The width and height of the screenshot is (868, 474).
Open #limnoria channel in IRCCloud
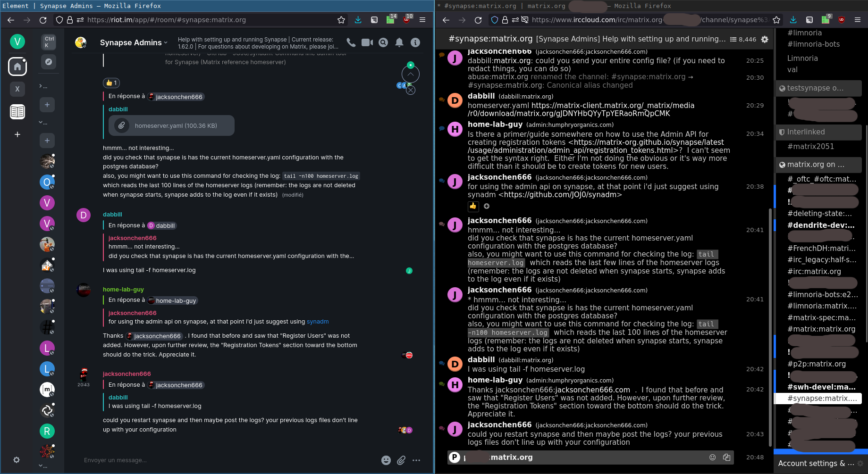point(804,33)
